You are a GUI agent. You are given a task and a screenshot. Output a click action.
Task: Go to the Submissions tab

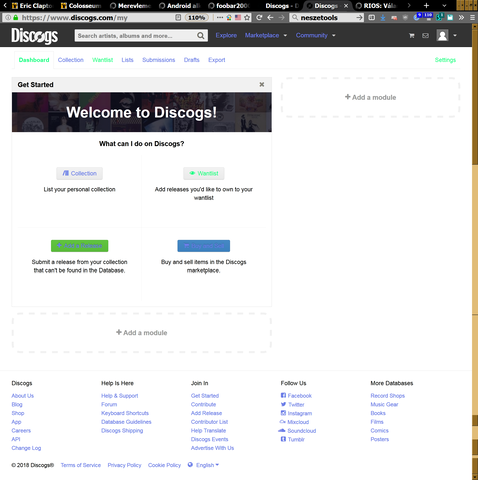pyautogui.click(x=159, y=60)
